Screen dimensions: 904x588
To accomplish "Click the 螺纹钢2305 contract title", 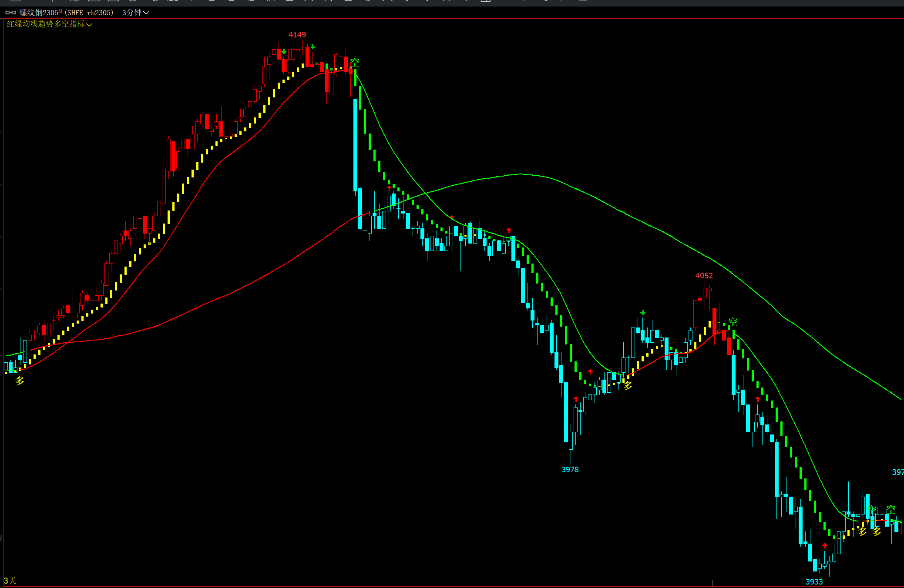I will click(39, 13).
